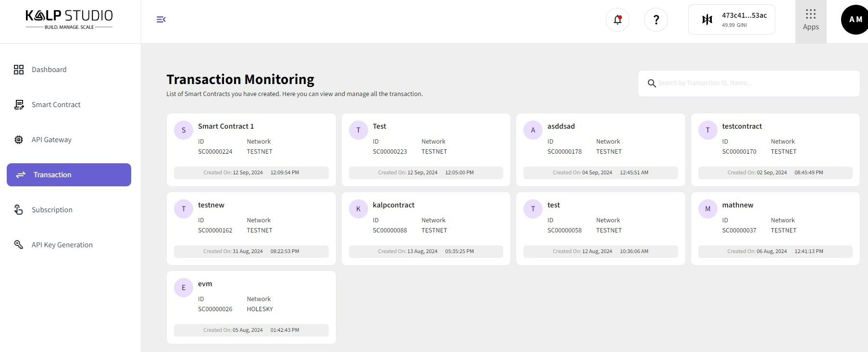Go to API Key Generation
The height and width of the screenshot is (352, 868).
[x=62, y=245]
